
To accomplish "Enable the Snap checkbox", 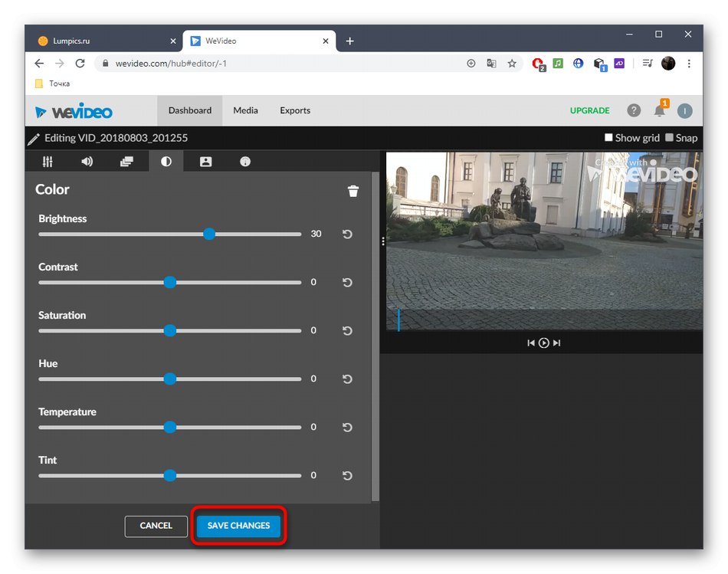I will click(669, 138).
